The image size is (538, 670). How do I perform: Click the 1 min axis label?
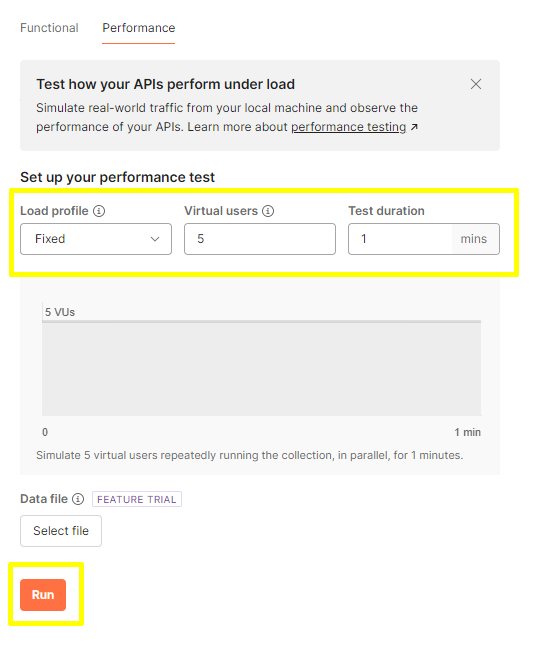[x=467, y=432]
